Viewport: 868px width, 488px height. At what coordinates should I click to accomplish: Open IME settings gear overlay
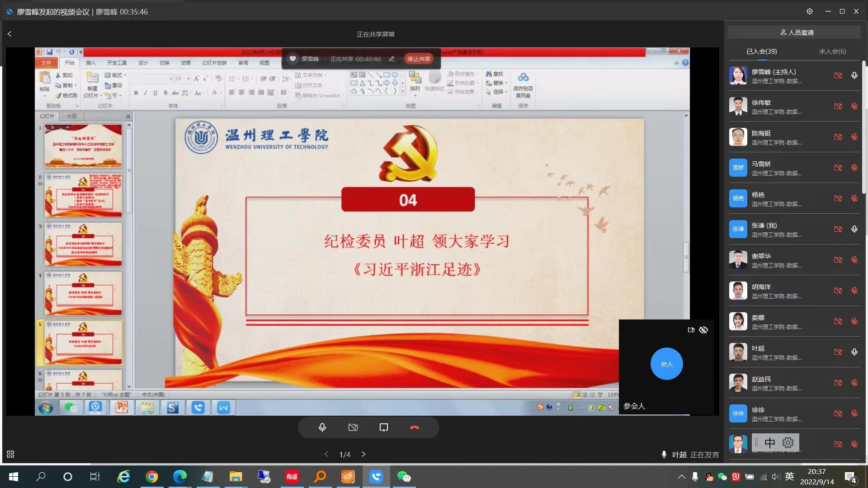788,443
